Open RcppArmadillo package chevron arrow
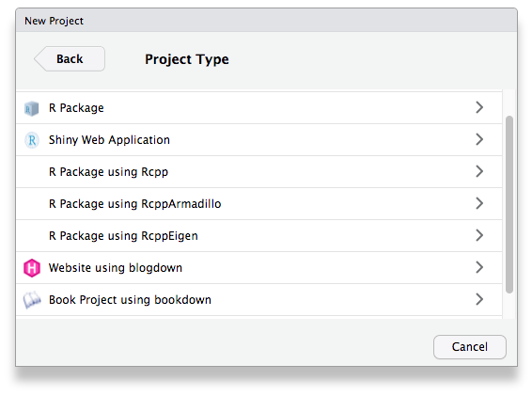 [x=479, y=203]
